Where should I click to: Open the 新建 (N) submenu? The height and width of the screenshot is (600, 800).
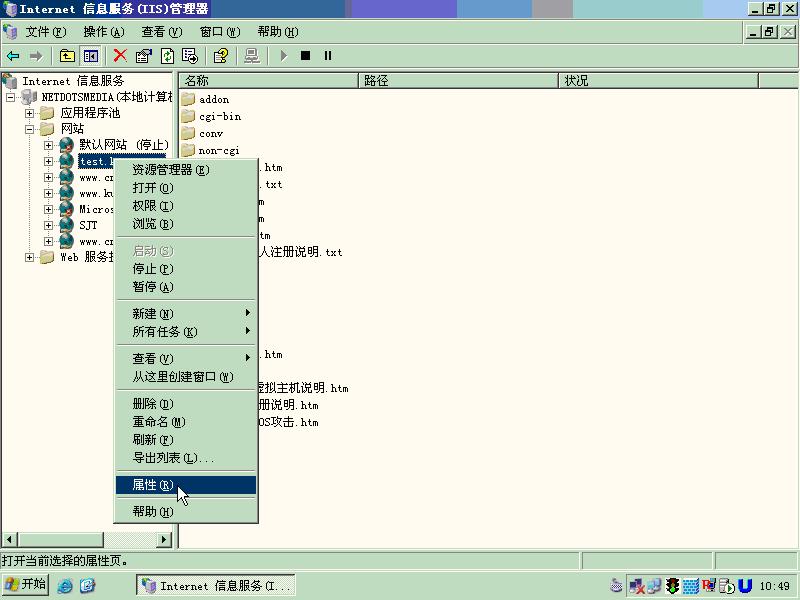[153, 314]
